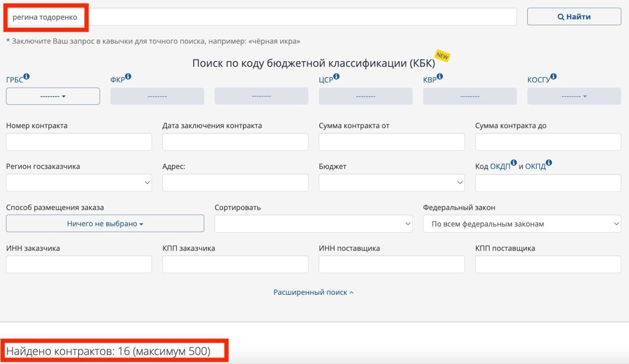This screenshot has height=364, width=629.
Task: Expand Способ размещения заказа selector
Action: [x=105, y=224]
